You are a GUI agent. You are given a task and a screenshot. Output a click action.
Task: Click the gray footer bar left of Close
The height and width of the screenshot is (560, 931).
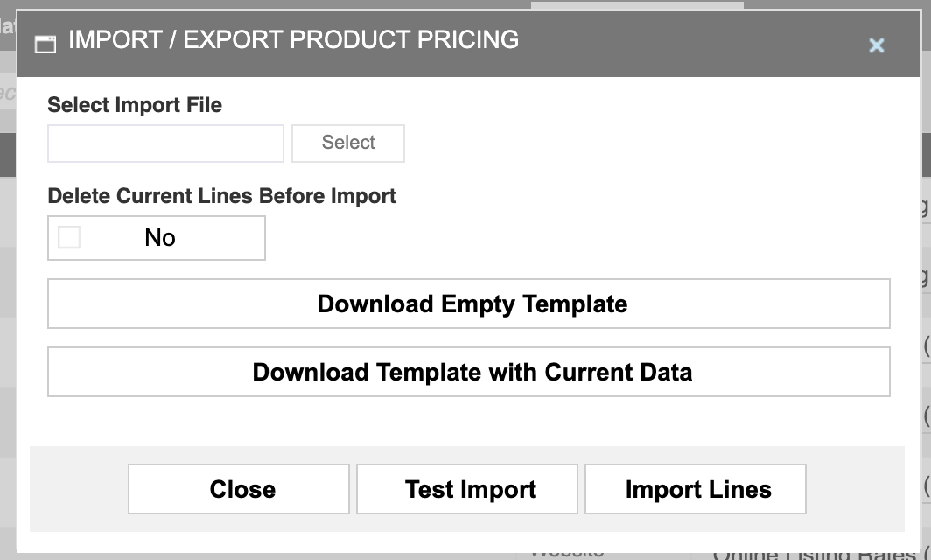coord(79,489)
